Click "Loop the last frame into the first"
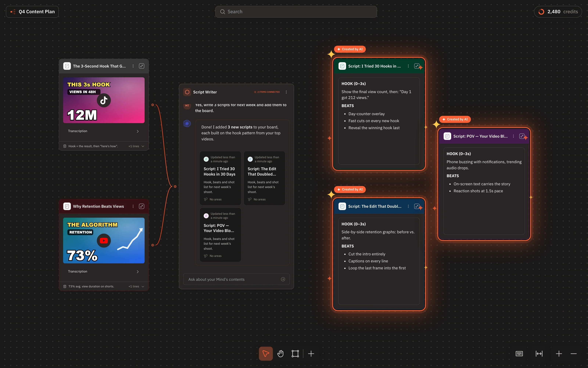This screenshot has width=588, height=368. (377, 268)
